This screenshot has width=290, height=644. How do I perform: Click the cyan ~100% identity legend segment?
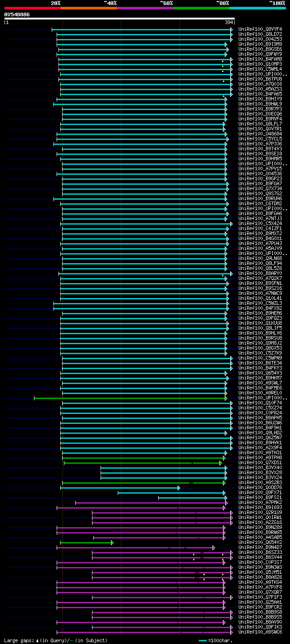(x=257, y=8)
